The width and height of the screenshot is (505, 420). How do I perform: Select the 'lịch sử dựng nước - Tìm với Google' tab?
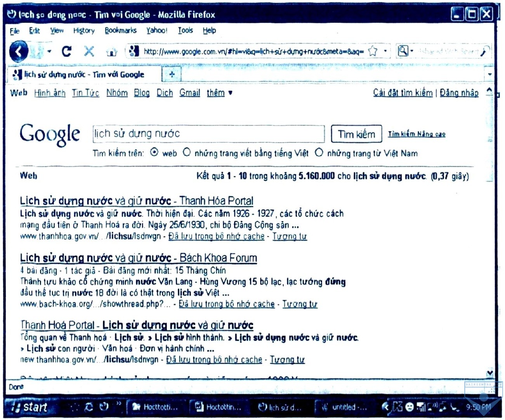tap(84, 74)
